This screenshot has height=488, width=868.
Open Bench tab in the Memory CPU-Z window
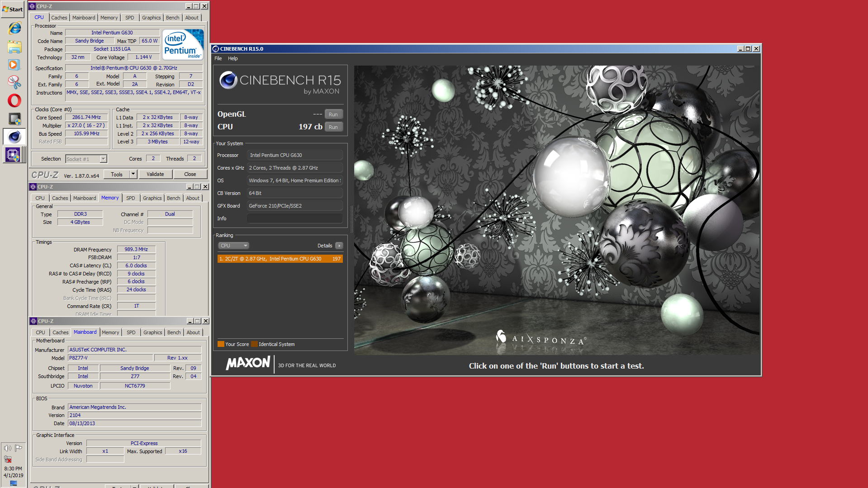click(174, 198)
